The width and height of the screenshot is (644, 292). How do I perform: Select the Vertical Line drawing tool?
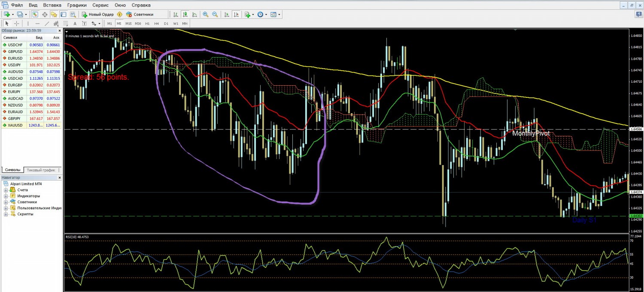pos(28,23)
